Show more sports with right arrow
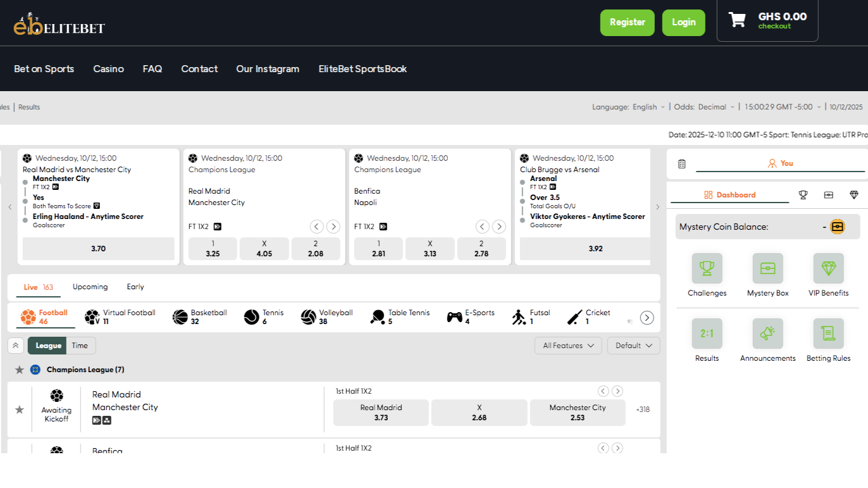The image size is (868, 488). point(647,318)
